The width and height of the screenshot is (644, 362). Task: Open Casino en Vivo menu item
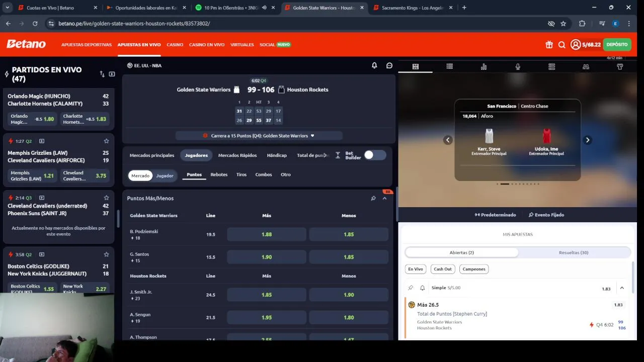coord(207,45)
